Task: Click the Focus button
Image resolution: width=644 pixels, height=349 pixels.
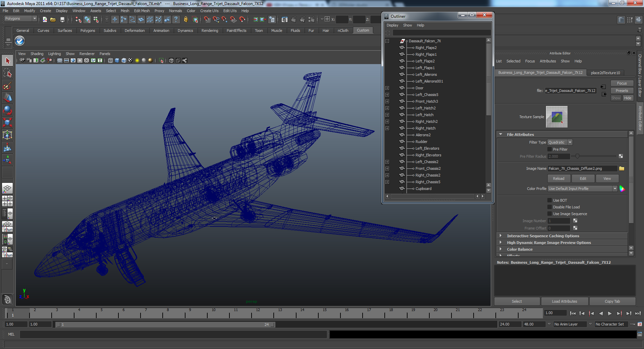Action: coord(622,83)
